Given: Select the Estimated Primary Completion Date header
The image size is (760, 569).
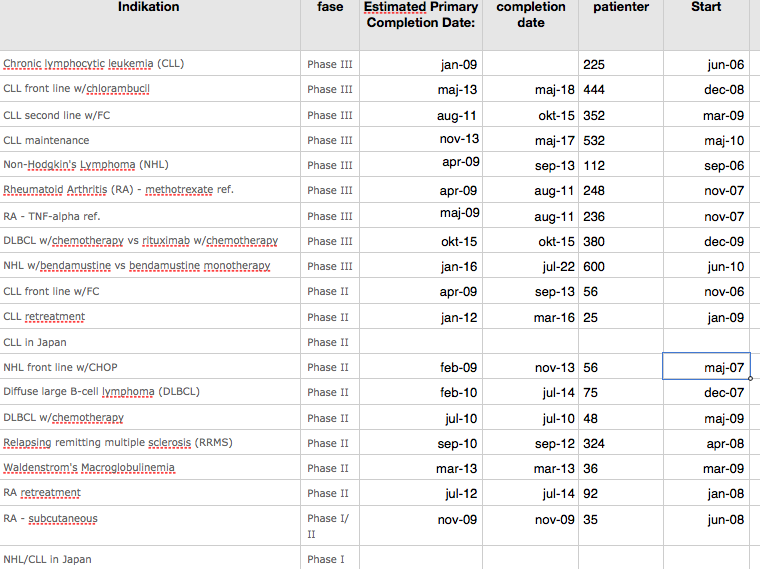Looking at the screenshot, I should click(421, 25).
